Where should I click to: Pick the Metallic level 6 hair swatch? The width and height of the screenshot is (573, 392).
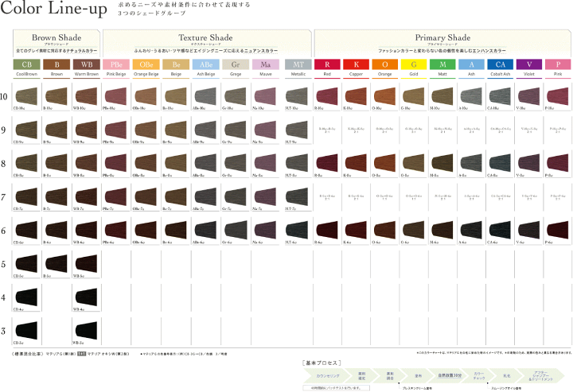pyautogui.click(x=297, y=230)
